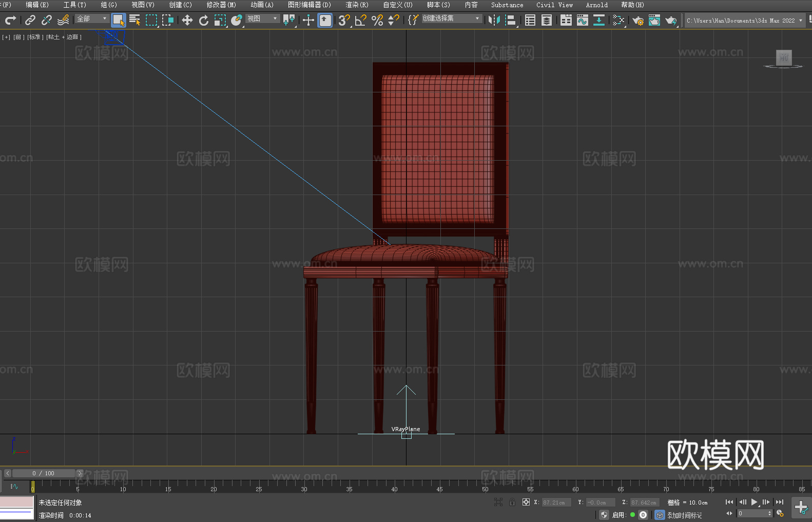Open the 渲染(R) menu

(357, 5)
